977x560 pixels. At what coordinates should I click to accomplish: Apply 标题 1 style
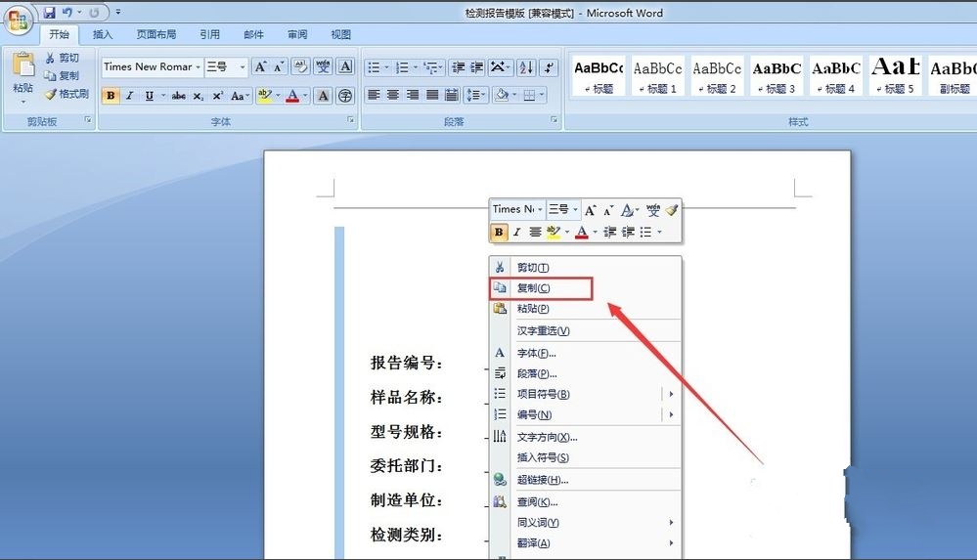[657, 76]
